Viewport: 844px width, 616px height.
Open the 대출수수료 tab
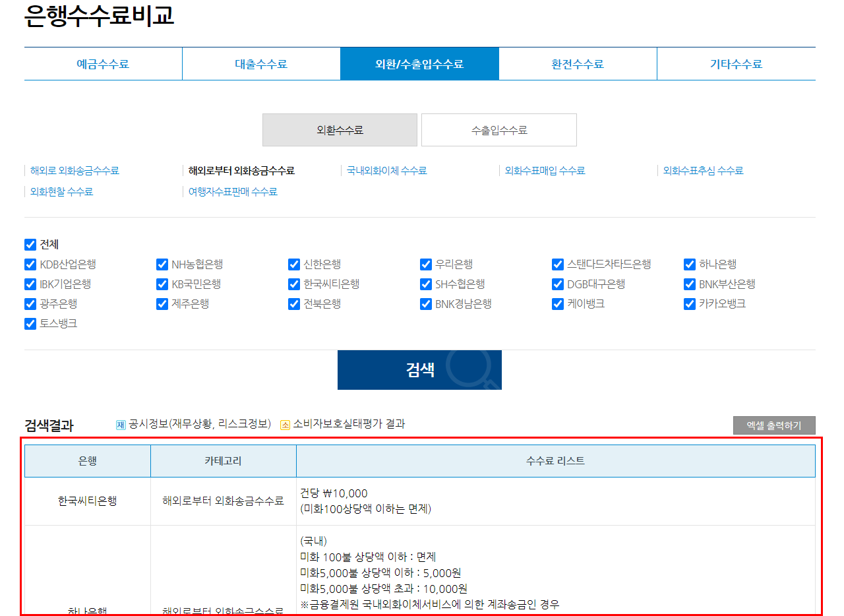coord(261,64)
